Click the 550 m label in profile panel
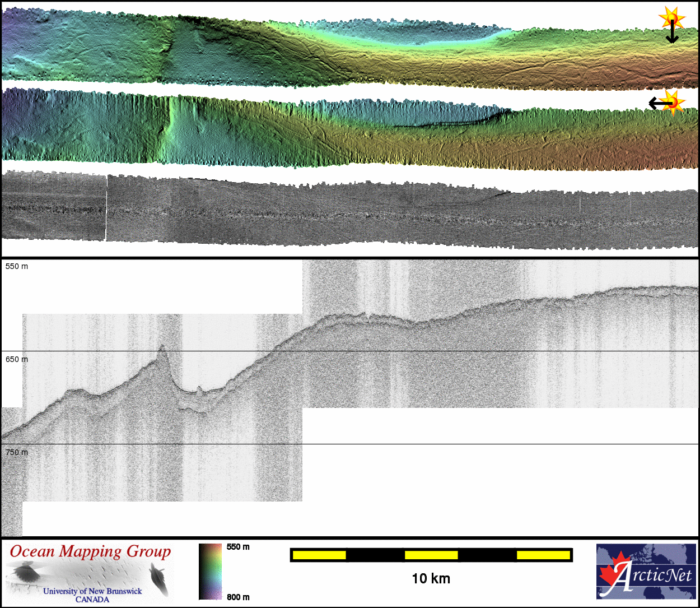 tap(17, 266)
